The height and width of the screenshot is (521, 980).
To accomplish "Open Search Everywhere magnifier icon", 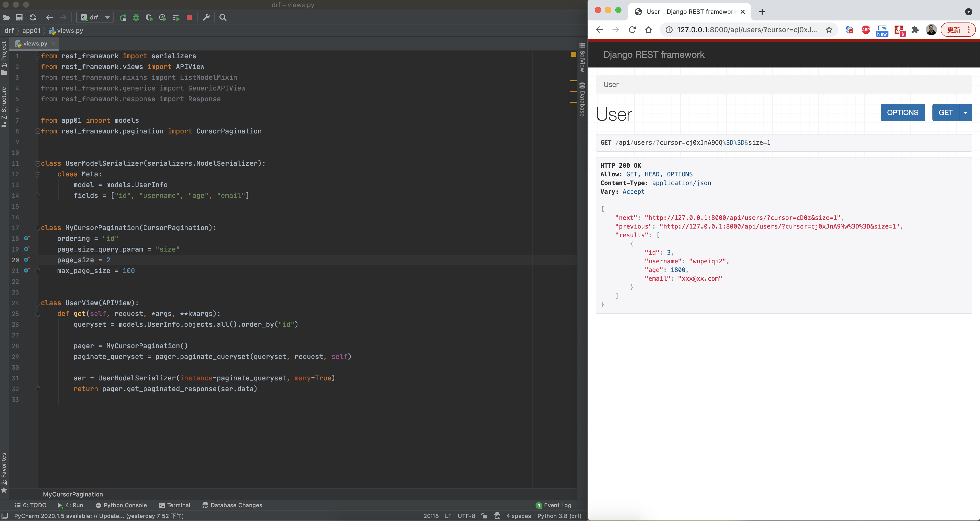I will pos(223,17).
